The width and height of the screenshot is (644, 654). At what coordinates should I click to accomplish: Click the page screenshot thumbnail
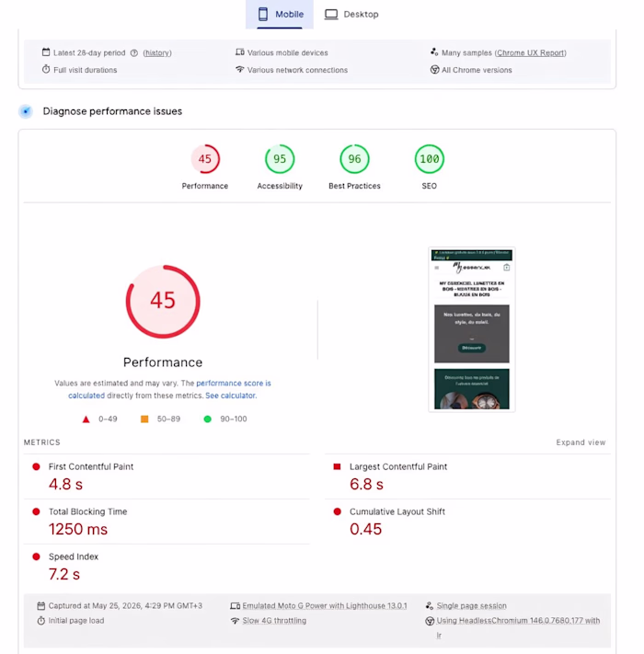tap(472, 329)
